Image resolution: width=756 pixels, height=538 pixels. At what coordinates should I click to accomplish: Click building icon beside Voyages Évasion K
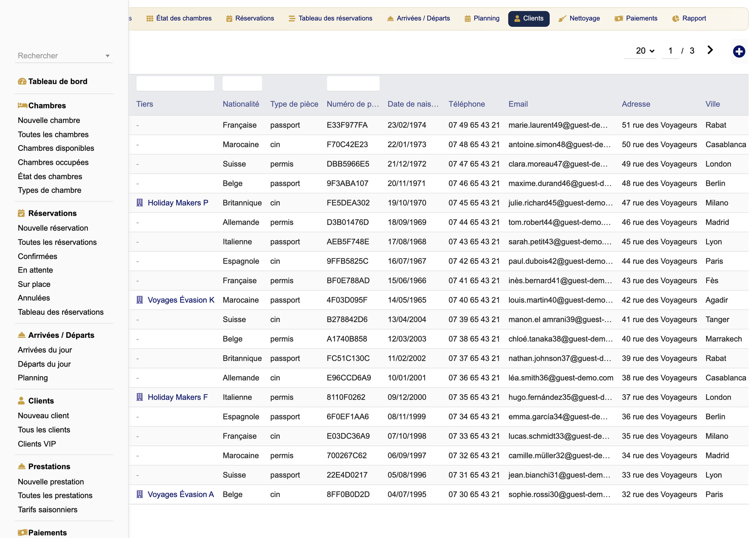click(140, 300)
